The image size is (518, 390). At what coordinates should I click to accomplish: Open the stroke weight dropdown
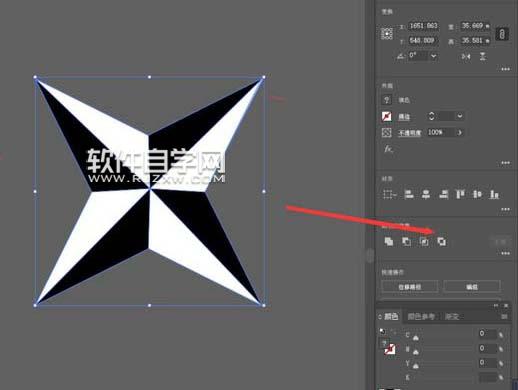click(x=460, y=116)
